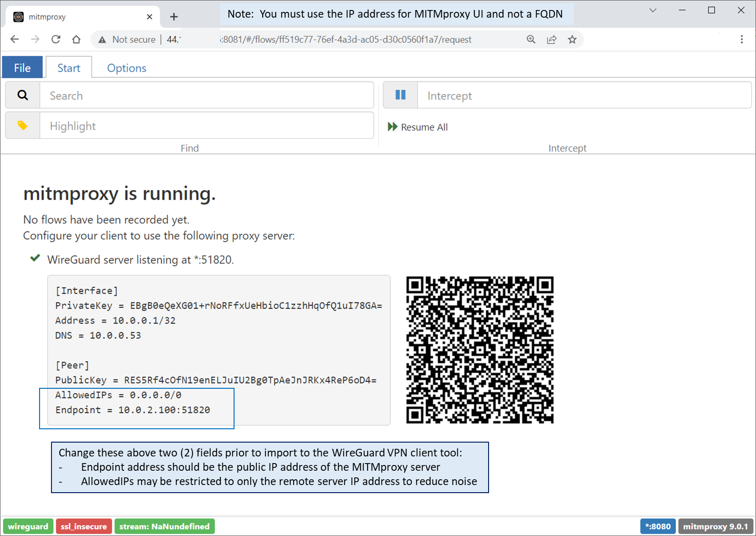This screenshot has height=536, width=756.
Task: Open the File menu
Action: pos(22,68)
